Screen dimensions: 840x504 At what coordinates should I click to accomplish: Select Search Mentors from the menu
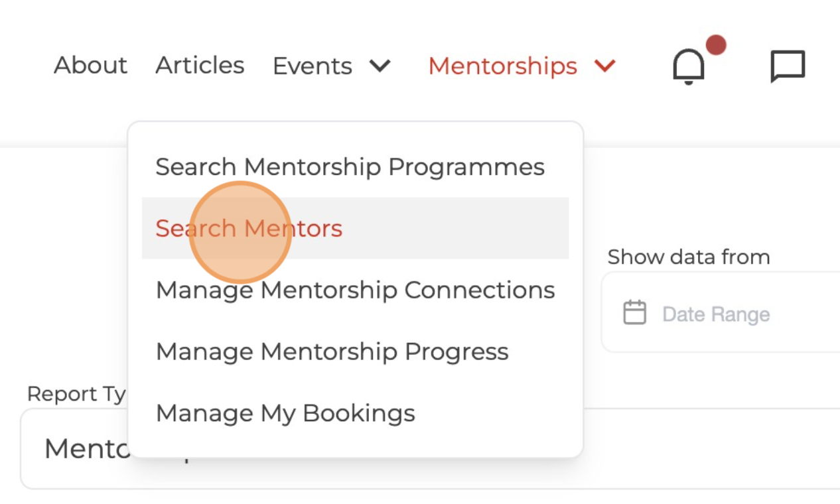tap(249, 228)
